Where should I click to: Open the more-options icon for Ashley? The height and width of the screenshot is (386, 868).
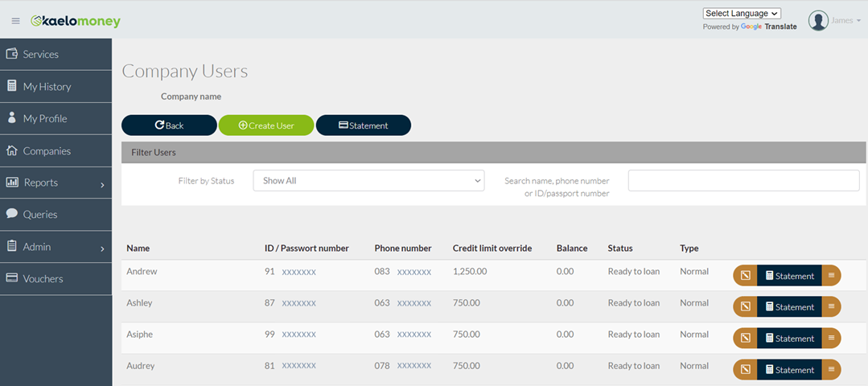point(831,307)
